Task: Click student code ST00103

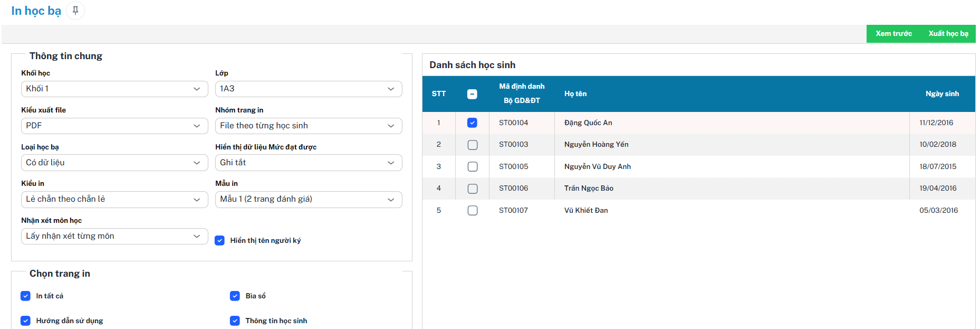Action: point(513,144)
